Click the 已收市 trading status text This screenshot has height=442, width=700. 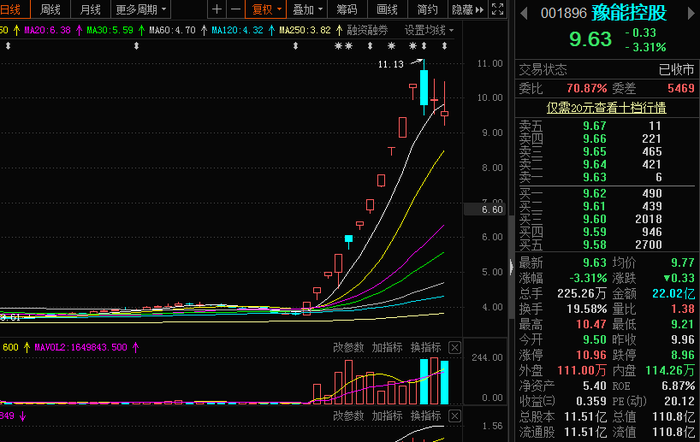tap(676, 70)
